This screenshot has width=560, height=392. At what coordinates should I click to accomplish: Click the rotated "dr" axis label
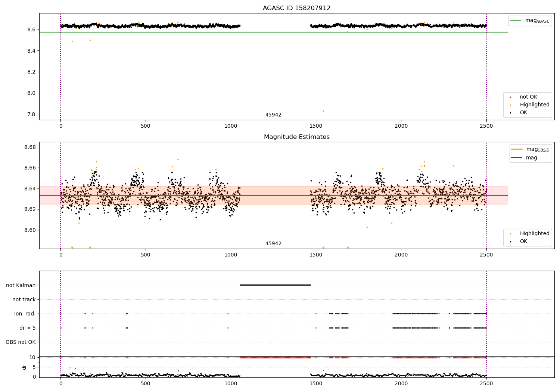(24, 367)
